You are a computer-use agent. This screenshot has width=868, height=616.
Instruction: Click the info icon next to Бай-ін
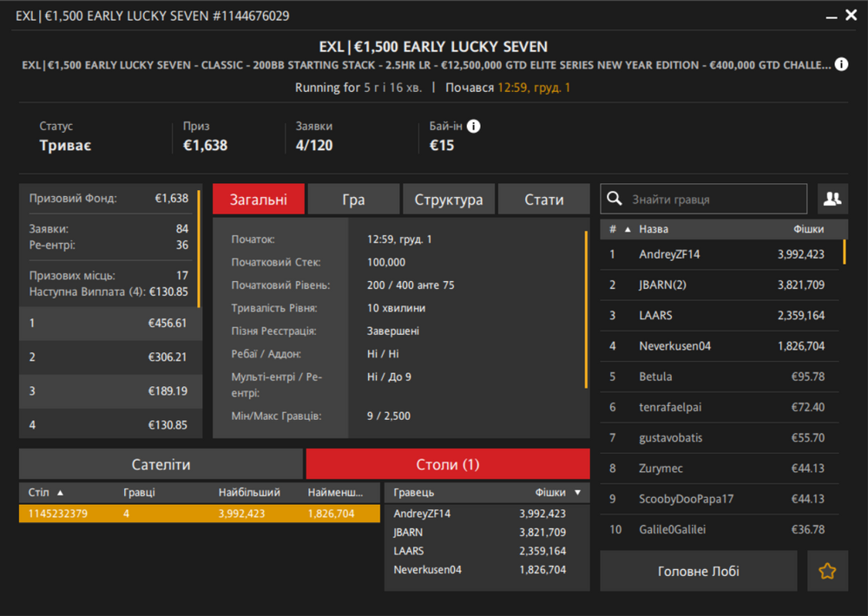coord(473,127)
